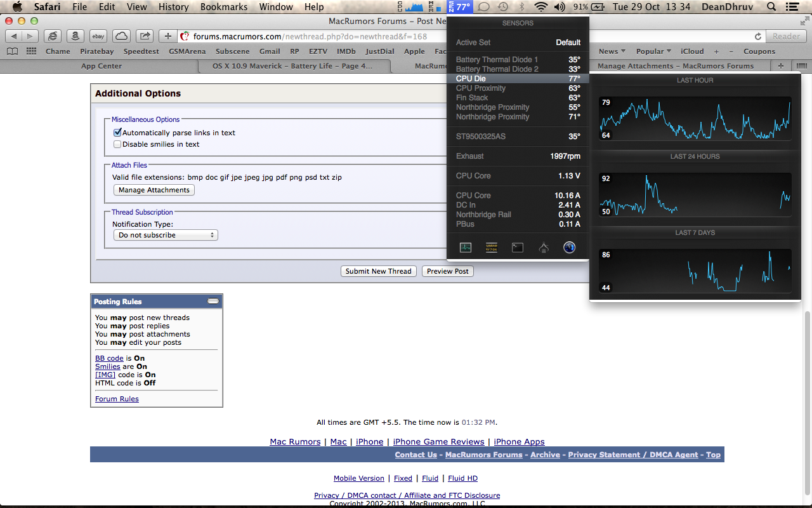Switch to Manage Attachments tab

(676, 65)
